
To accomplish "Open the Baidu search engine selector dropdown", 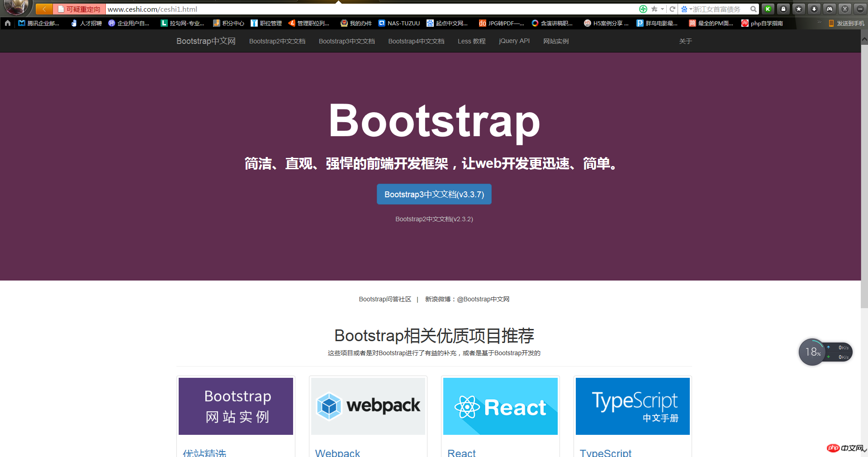I will [686, 9].
